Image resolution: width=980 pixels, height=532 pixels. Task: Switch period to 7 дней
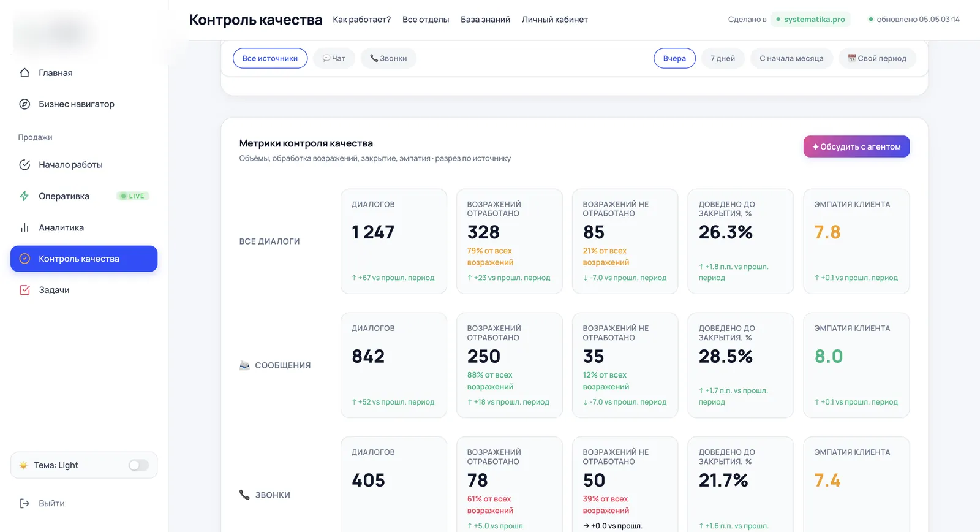(723, 58)
